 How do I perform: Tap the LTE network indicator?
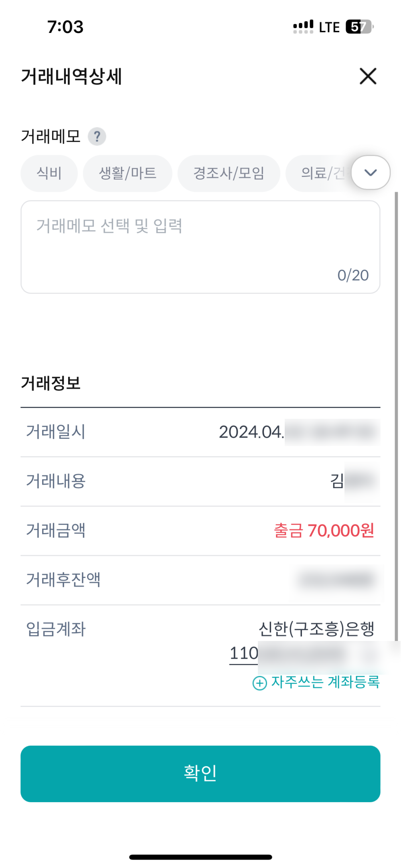329,27
